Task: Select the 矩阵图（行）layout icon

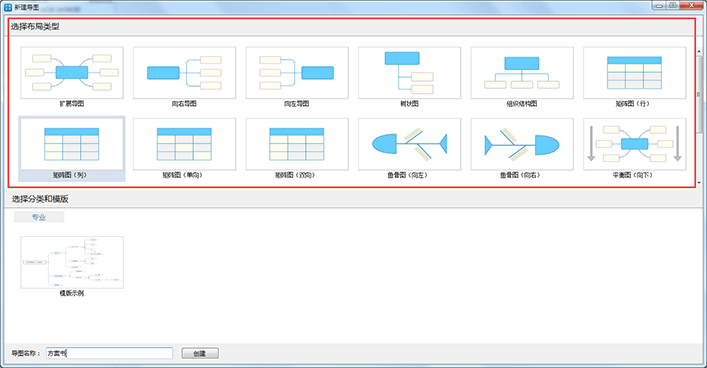Action: (634, 73)
